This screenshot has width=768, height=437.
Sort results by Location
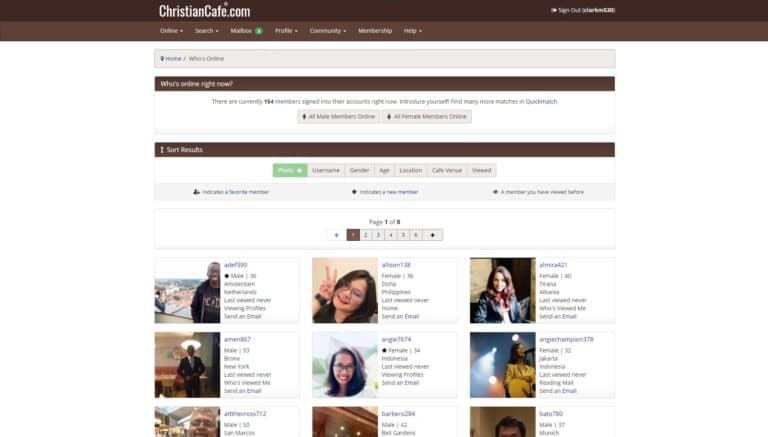410,170
